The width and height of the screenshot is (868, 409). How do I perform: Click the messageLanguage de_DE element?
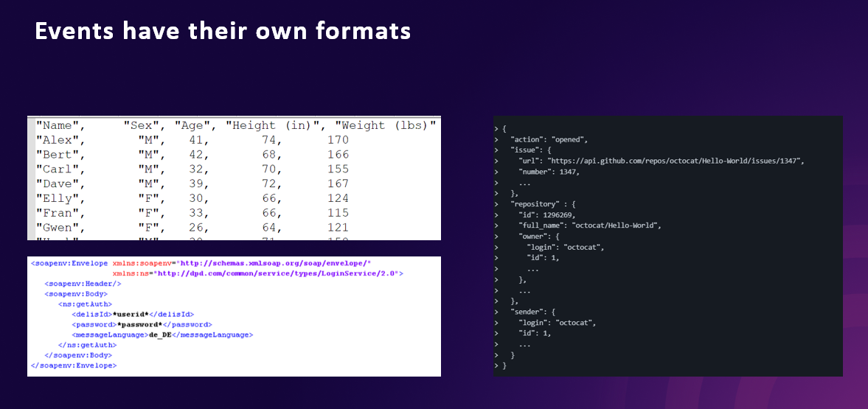point(162,335)
